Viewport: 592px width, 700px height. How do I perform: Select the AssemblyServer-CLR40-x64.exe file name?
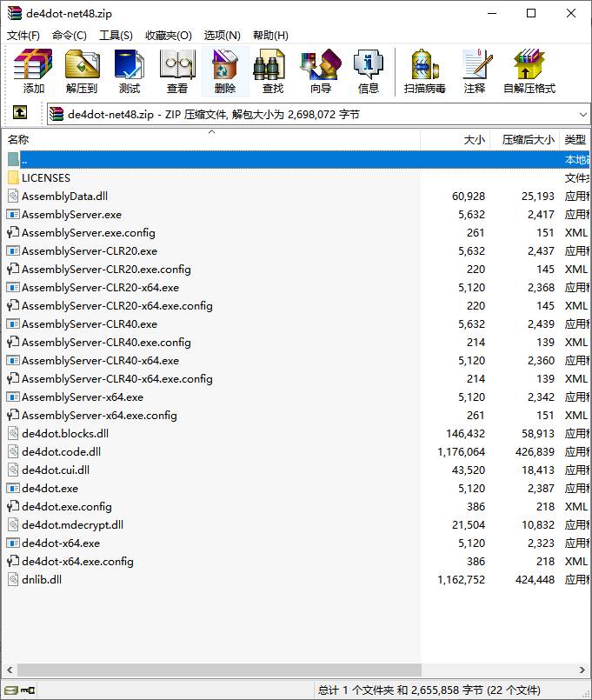coord(101,361)
